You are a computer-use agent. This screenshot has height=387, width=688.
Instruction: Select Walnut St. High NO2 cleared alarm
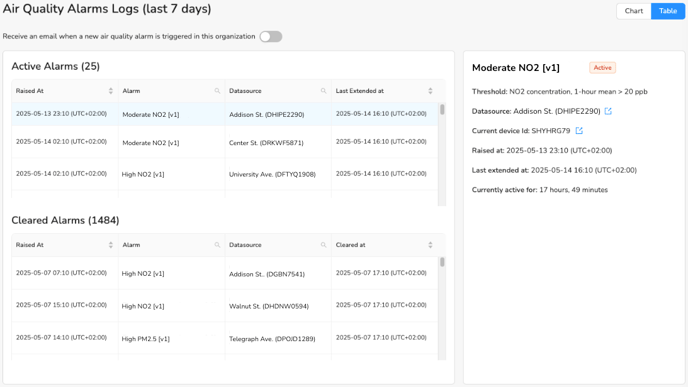point(225,306)
